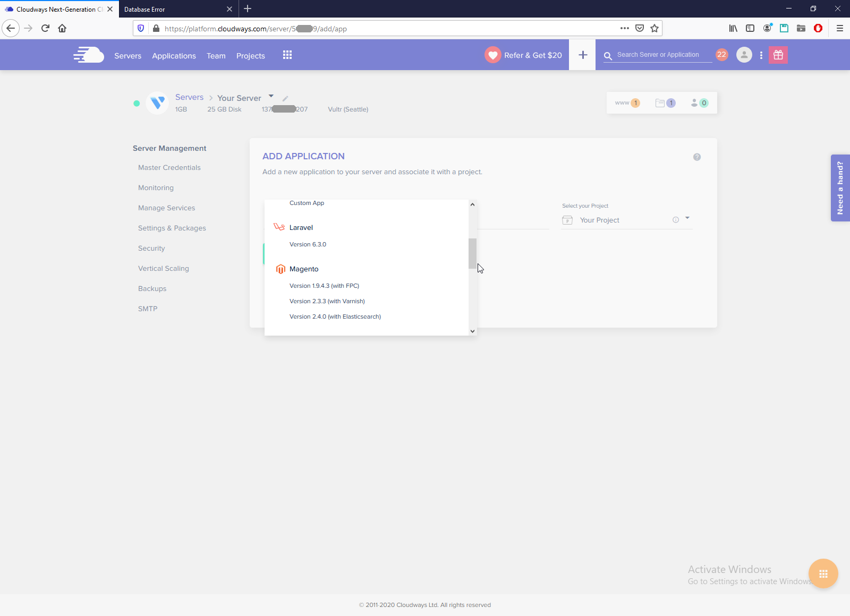Click the Vultr provider logo
The height and width of the screenshot is (616, 850).
click(157, 103)
